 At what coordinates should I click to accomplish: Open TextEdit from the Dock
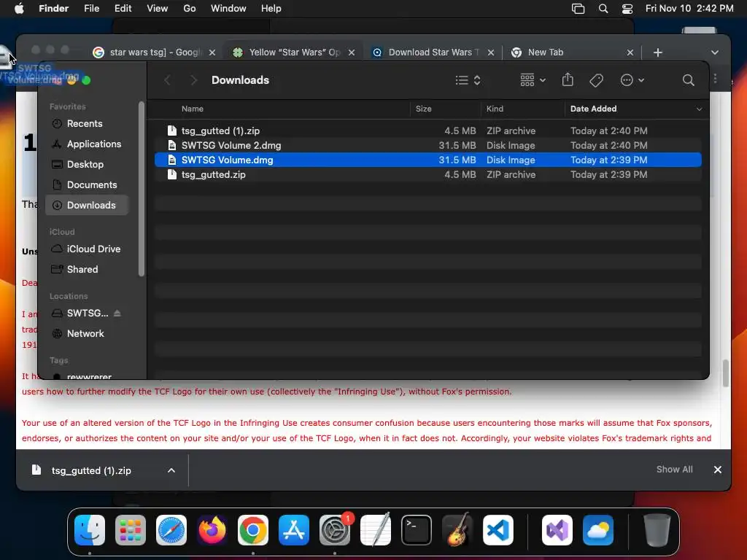click(x=376, y=530)
